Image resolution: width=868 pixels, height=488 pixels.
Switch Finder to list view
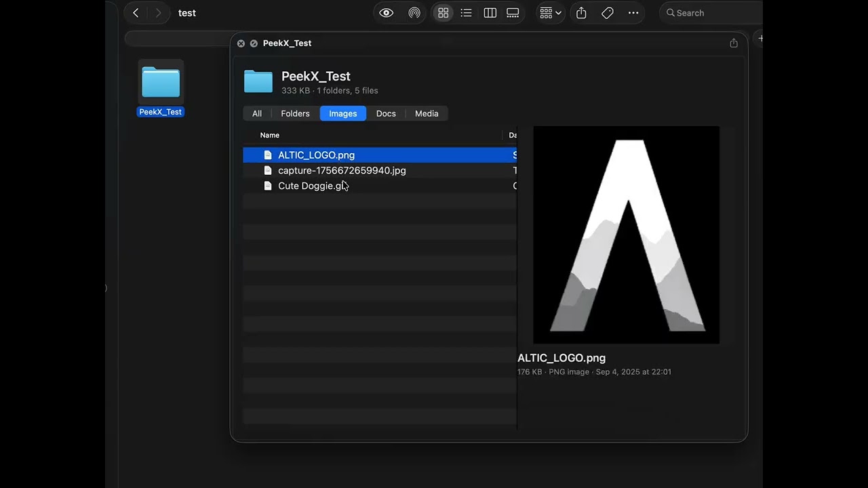tap(466, 13)
